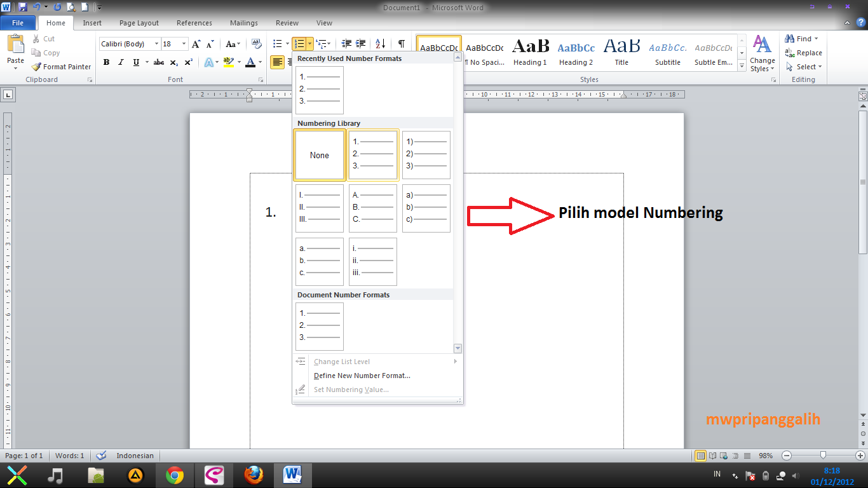Select the Format Painter tool

click(61, 66)
